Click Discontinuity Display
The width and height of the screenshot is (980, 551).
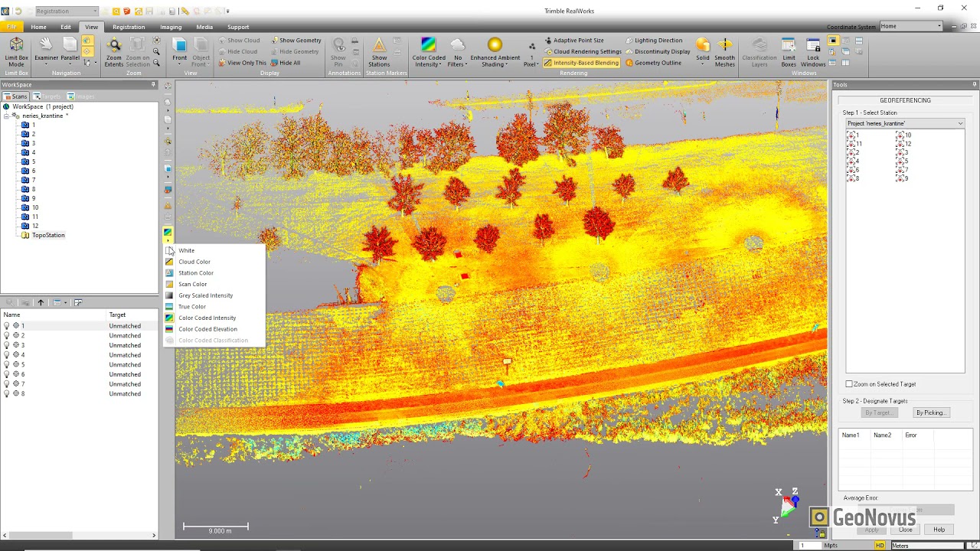point(657,51)
